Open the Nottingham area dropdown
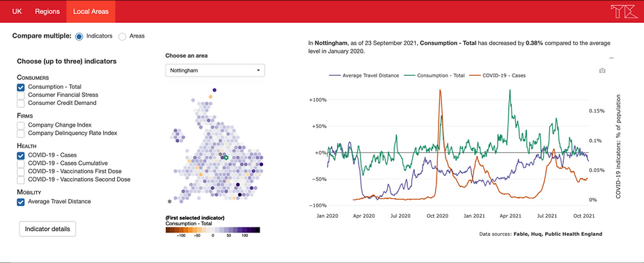 [x=215, y=70]
